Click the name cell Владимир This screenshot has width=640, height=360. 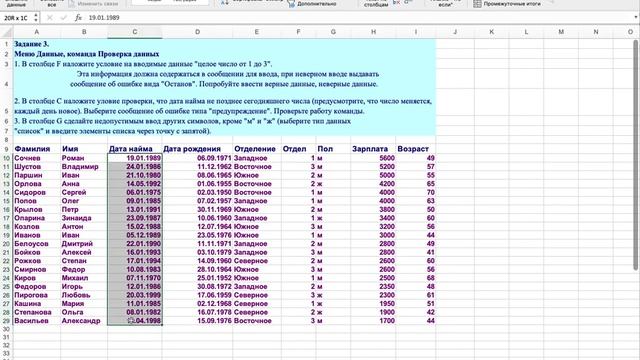click(x=84, y=167)
